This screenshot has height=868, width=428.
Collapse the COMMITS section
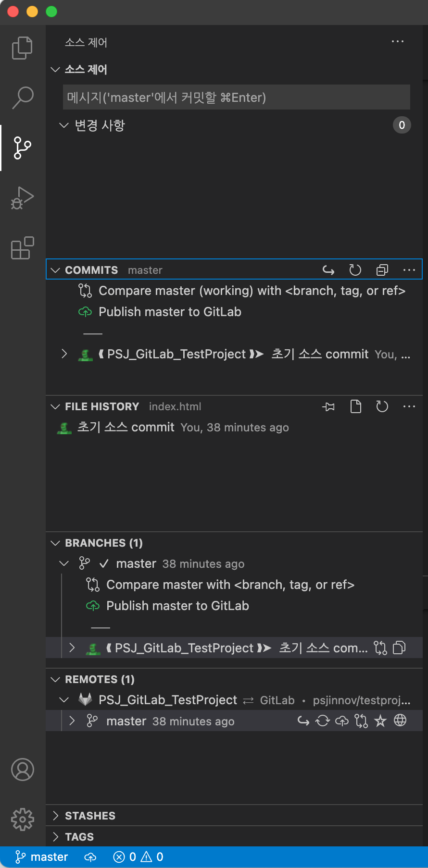click(55, 270)
